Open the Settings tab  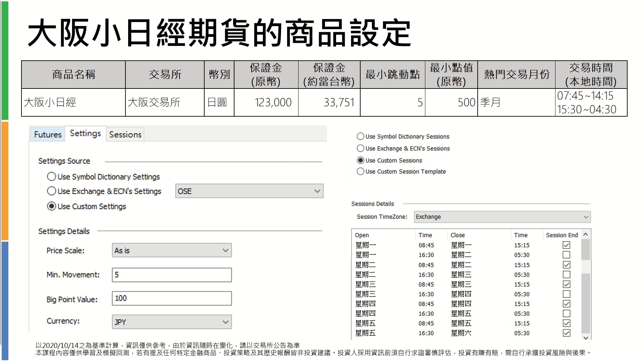coord(85,133)
